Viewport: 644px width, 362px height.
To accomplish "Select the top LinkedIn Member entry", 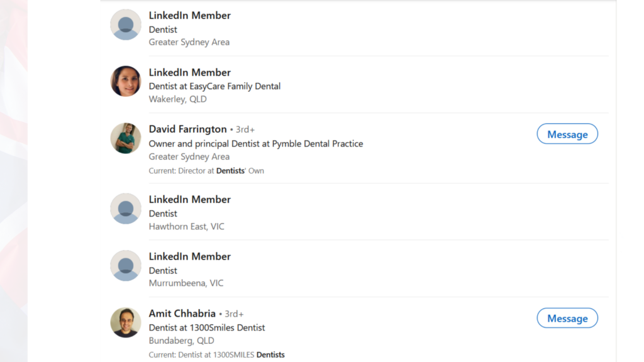I will tap(189, 15).
